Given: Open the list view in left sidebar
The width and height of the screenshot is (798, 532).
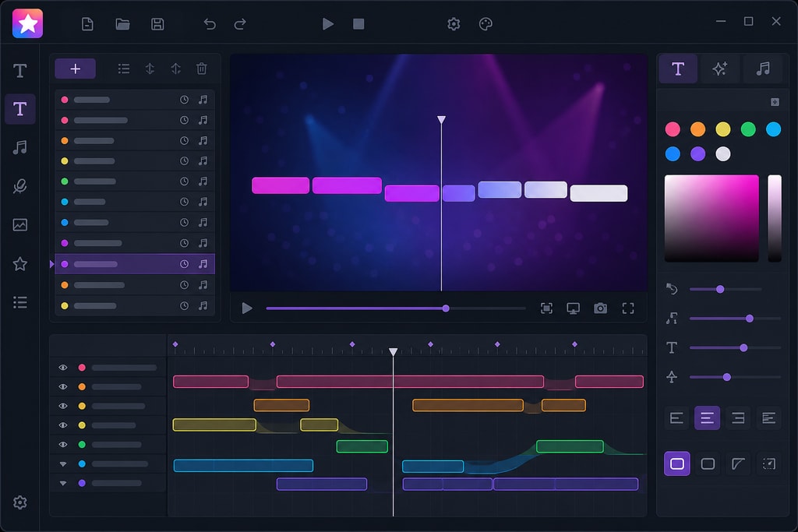Looking at the screenshot, I should [x=20, y=303].
